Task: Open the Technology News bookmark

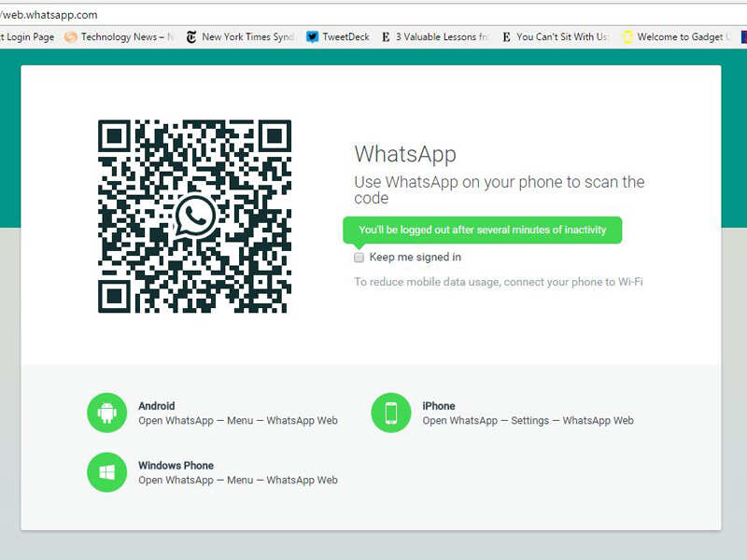Action: pos(110,37)
